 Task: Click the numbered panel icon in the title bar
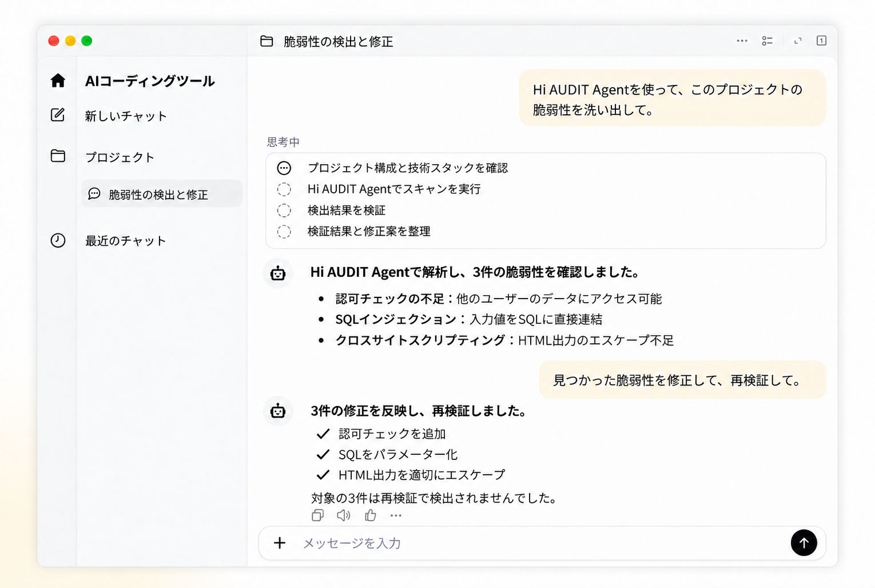click(x=821, y=41)
